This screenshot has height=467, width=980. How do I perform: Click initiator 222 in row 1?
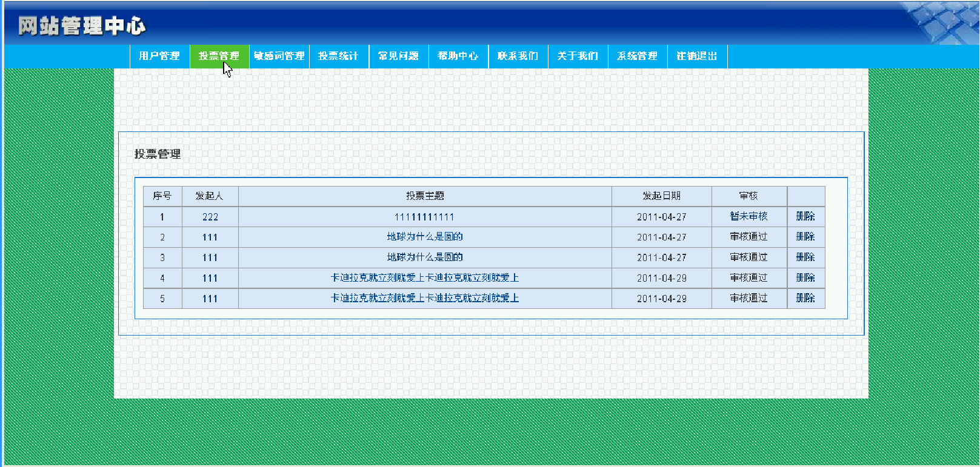pyautogui.click(x=210, y=217)
